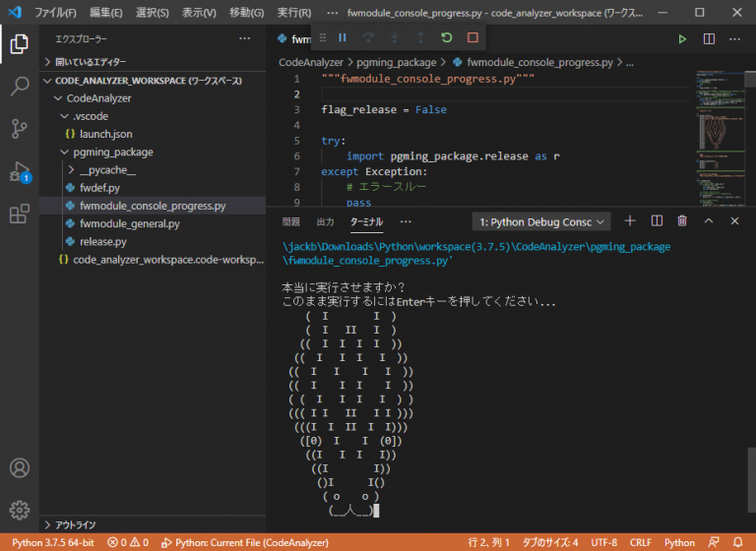This screenshot has width=756, height=551.
Task: Stop debugging with the red square
Action: click(x=472, y=38)
